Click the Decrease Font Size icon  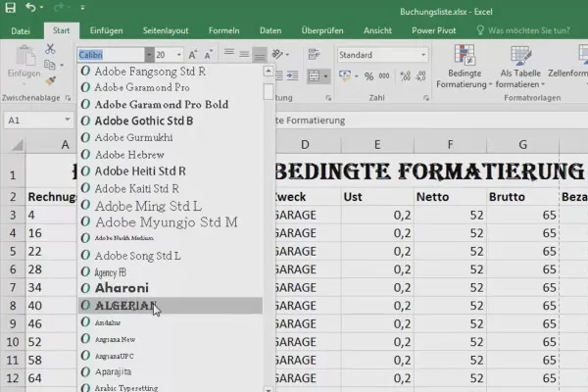(x=209, y=55)
